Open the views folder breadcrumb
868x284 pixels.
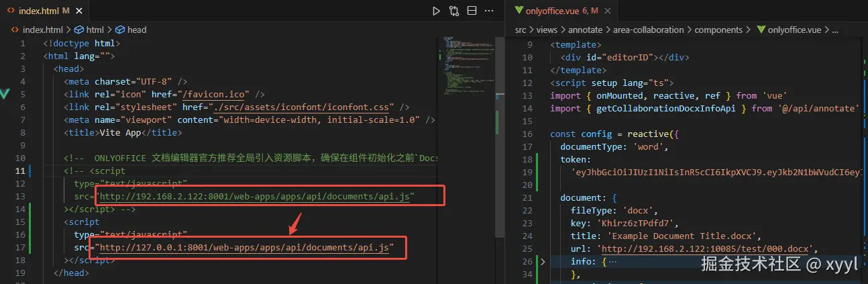coord(547,30)
